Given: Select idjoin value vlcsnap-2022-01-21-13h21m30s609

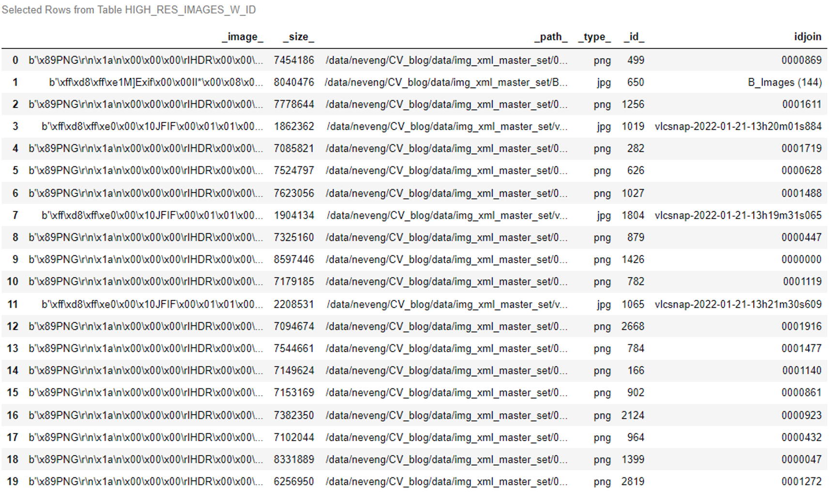Looking at the screenshot, I should pyautogui.click(x=738, y=304).
